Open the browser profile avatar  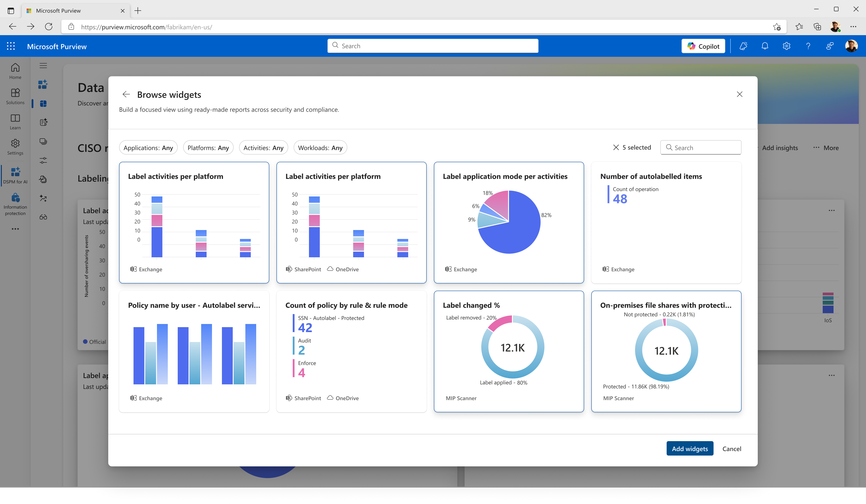(835, 27)
